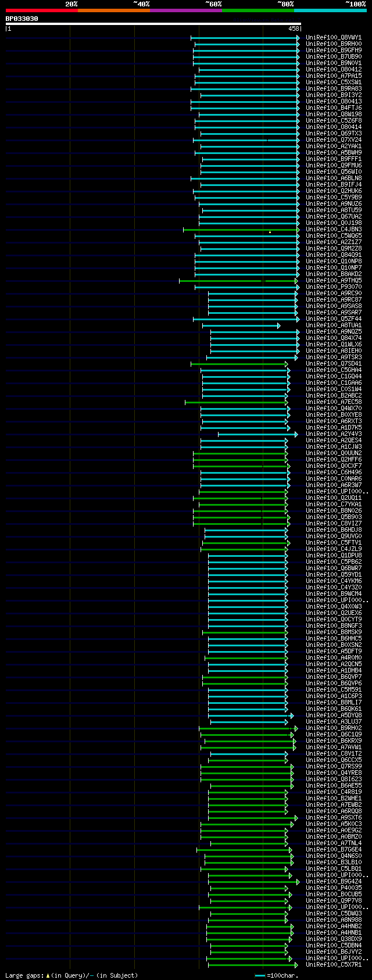Open the UniRef100_C5XSW1 hit link
The width and height of the screenshot is (372, 980).
point(334,83)
